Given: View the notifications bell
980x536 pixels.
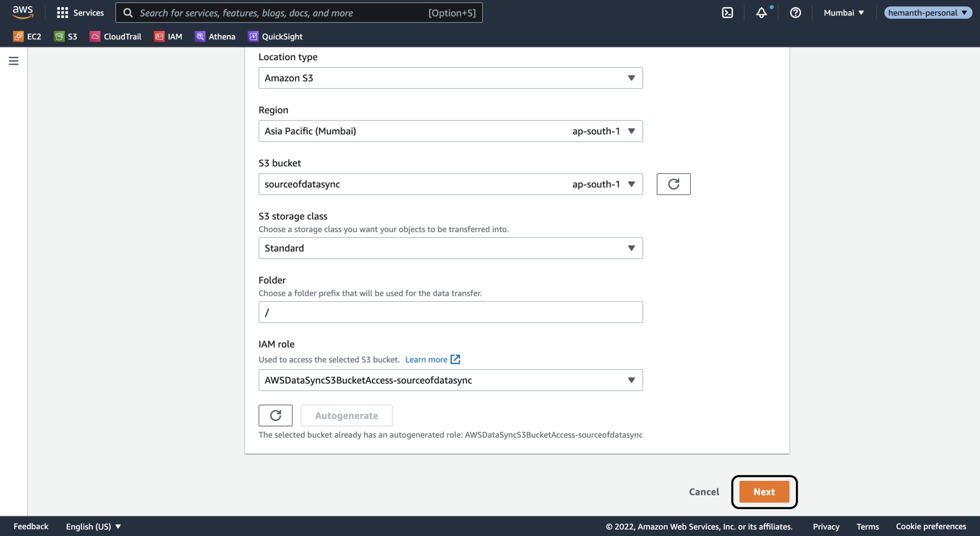Looking at the screenshot, I should [762, 12].
